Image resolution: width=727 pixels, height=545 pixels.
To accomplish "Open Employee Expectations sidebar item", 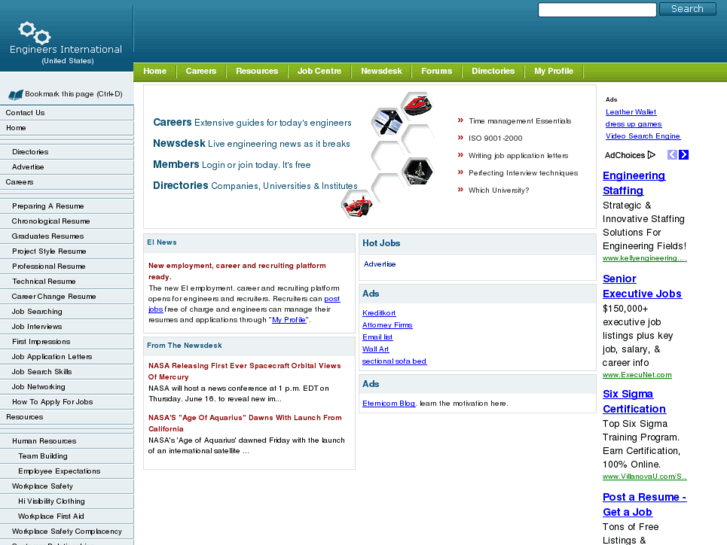I will (x=67, y=471).
